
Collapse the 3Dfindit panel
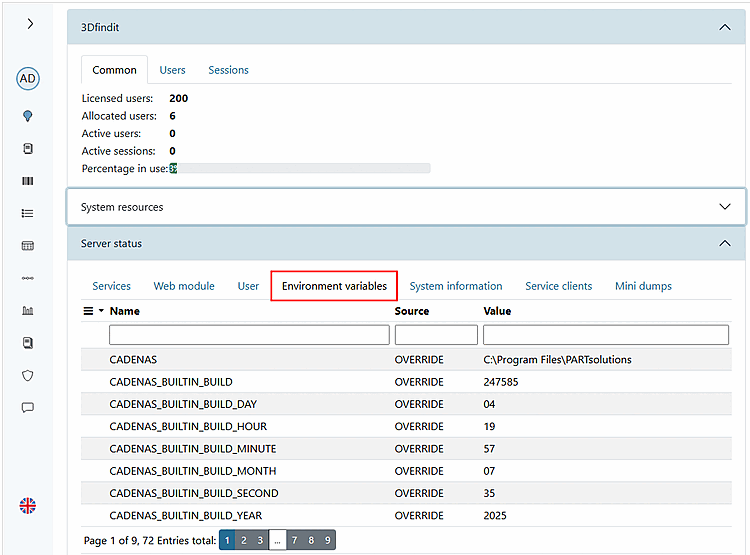pyautogui.click(x=725, y=28)
